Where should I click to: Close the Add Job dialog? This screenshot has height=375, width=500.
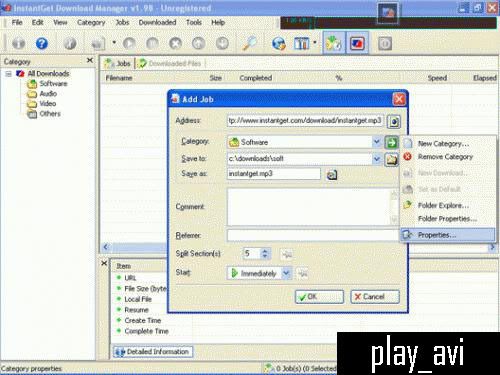pyautogui.click(x=399, y=99)
